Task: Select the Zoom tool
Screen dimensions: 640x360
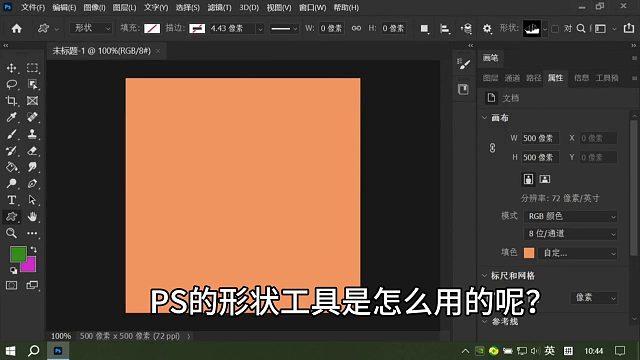Action: pyautogui.click(x=11, y=233)
